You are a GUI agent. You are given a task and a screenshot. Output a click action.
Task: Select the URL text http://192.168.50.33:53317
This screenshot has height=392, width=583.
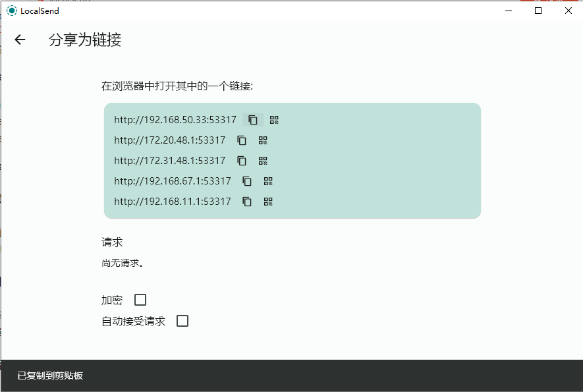pos(175,119)
